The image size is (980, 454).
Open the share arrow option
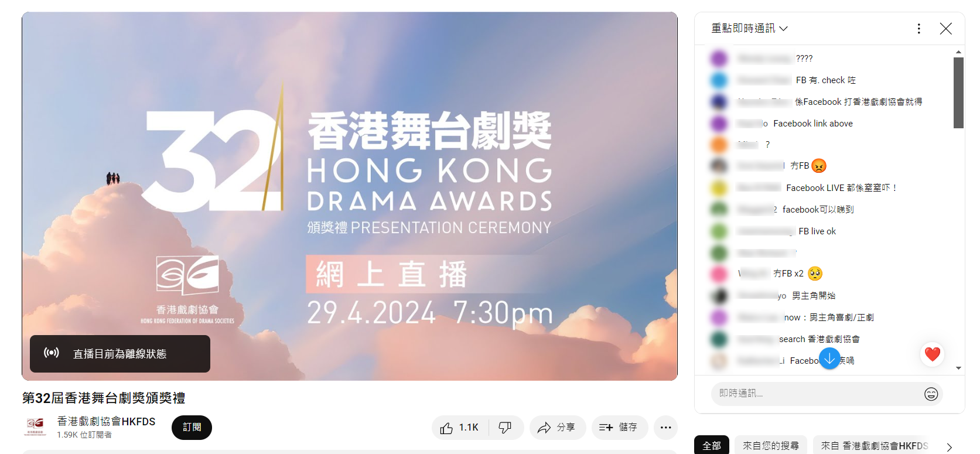click(x=557, y=428)
